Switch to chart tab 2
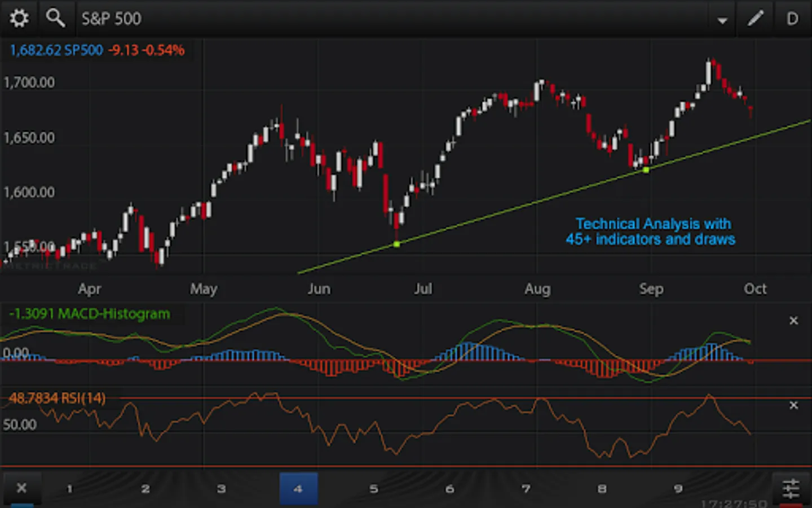Viewport: 812px width, 508px height. tap(145, 489)
